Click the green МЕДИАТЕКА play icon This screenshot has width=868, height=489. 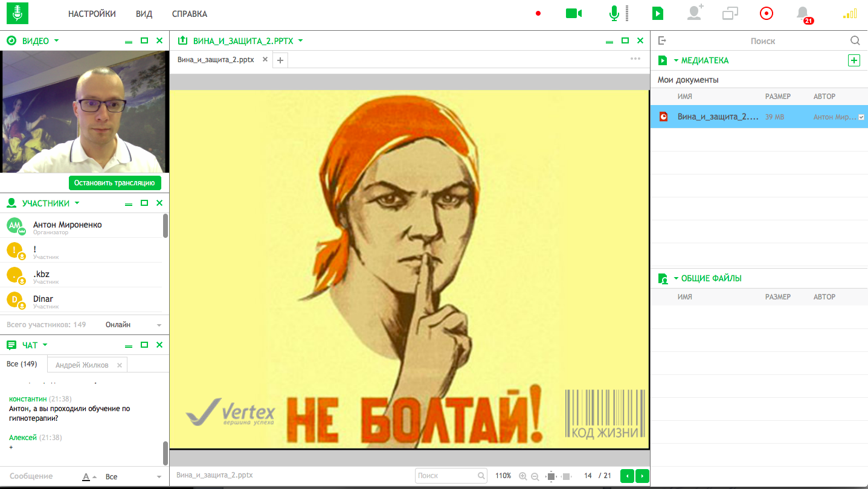pyautogui.click(x=663, y=60)
